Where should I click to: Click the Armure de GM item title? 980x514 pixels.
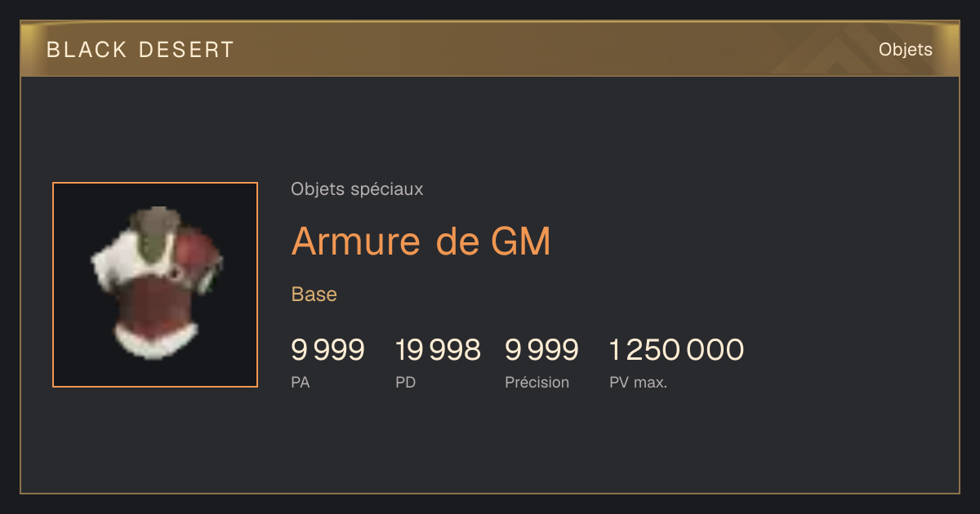point(421,241)
